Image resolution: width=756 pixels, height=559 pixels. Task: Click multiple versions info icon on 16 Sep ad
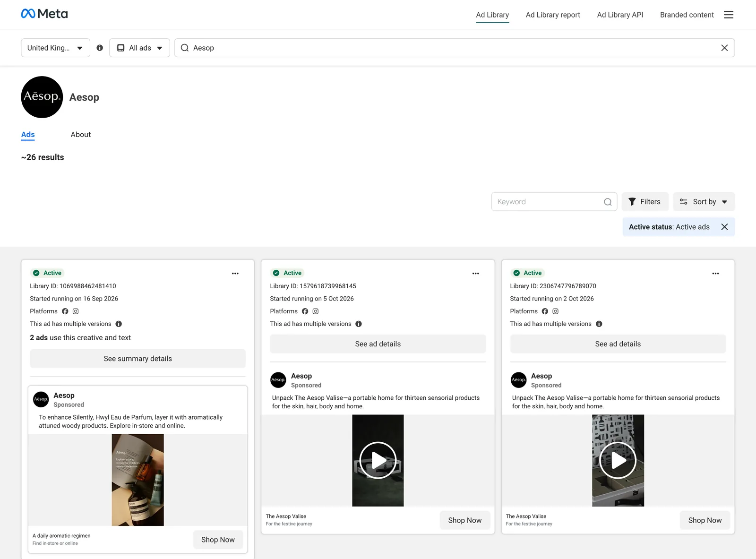click(x=119, y=324)
